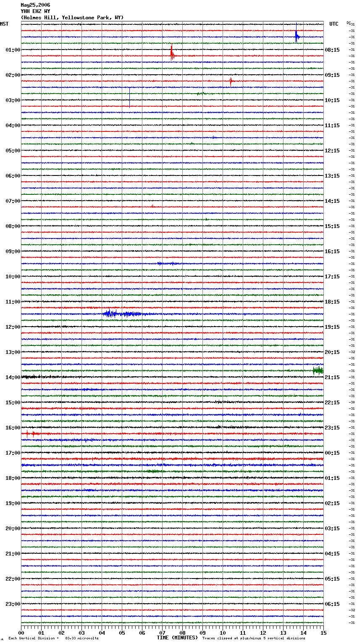Click the UTC timezone label
This screenshot has width=357, height=644.
click(x=333, y=24)
